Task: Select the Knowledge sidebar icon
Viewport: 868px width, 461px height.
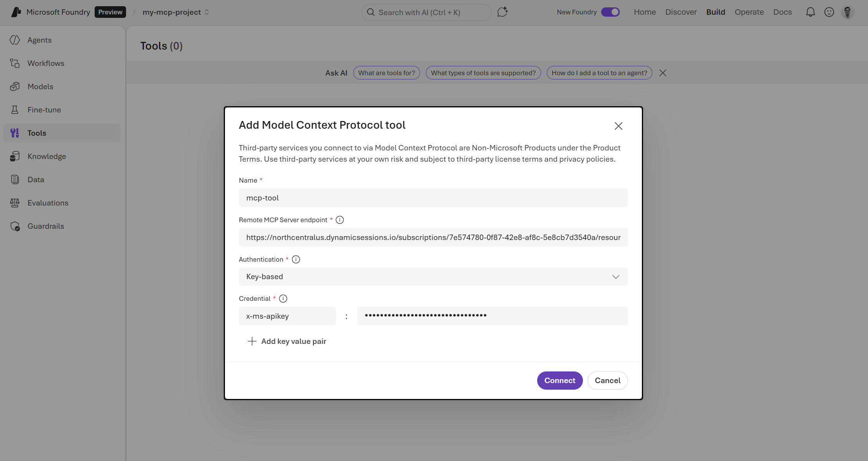Action: [x=15, y=156]
